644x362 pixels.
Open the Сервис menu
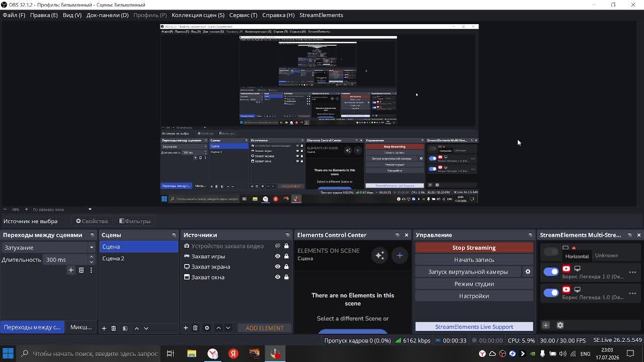point(243,15)
